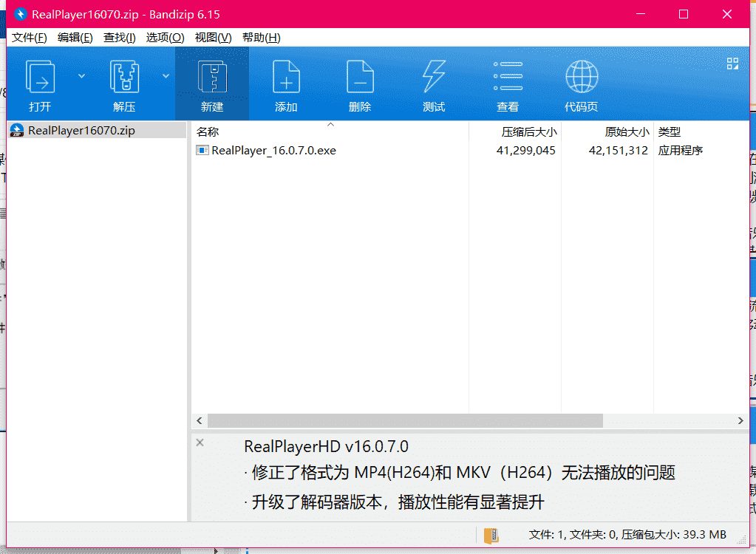Close the archive comment panel

200,442
